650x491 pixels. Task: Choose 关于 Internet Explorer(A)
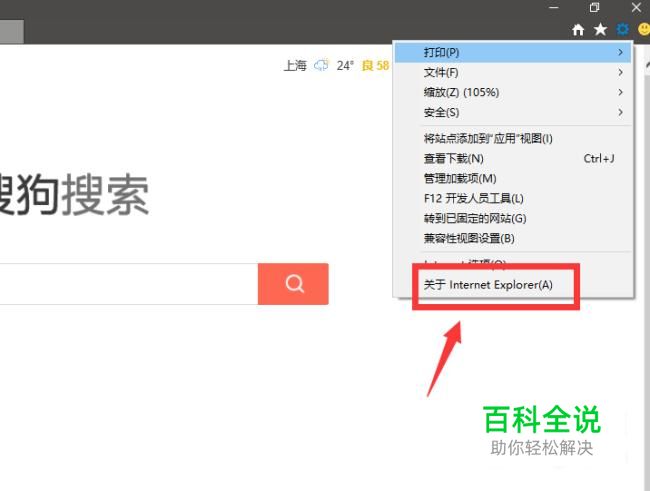coord(513,285)
